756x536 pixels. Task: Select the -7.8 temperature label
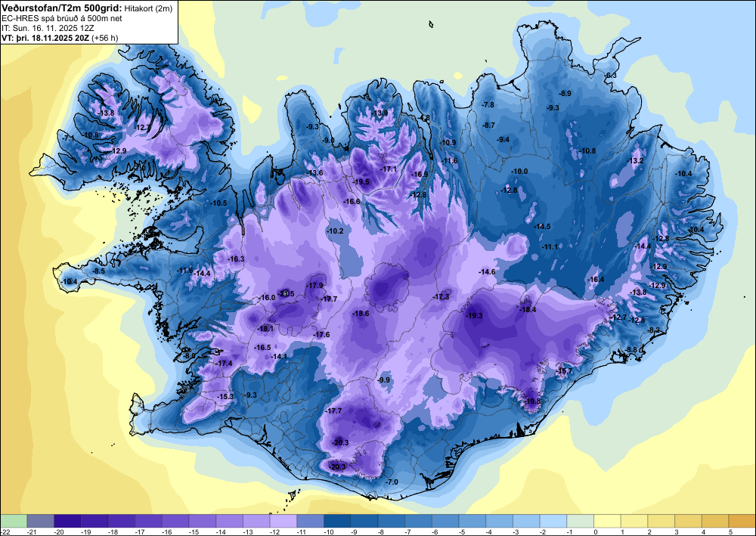pos(488,104)
